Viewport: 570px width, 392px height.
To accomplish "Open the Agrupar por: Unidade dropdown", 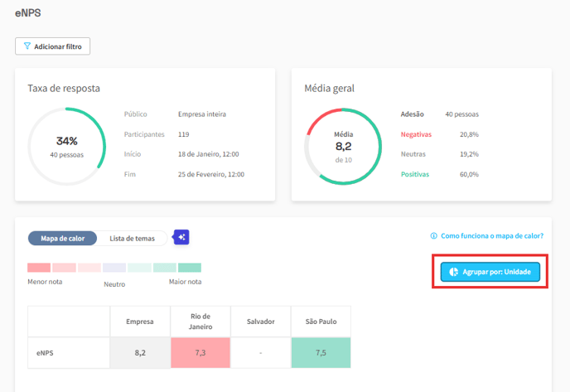I will (x=490, y=271).
